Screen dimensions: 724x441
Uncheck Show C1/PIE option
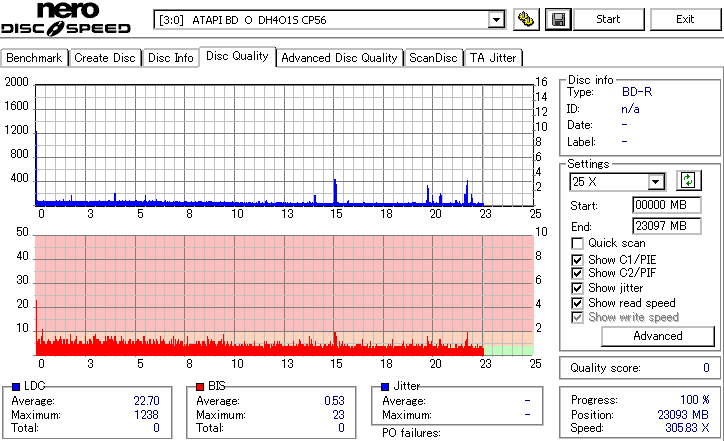577,260
